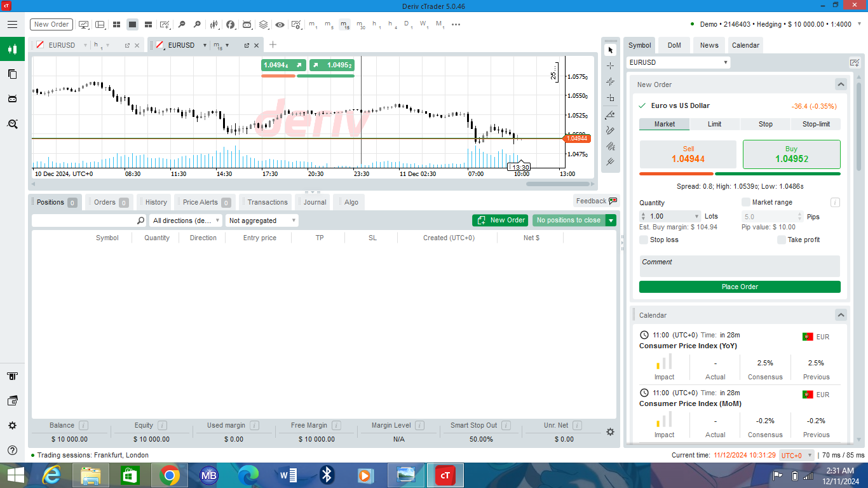Click the Comment input field
This screenshot has width=868, height=488.
[740, 266]
